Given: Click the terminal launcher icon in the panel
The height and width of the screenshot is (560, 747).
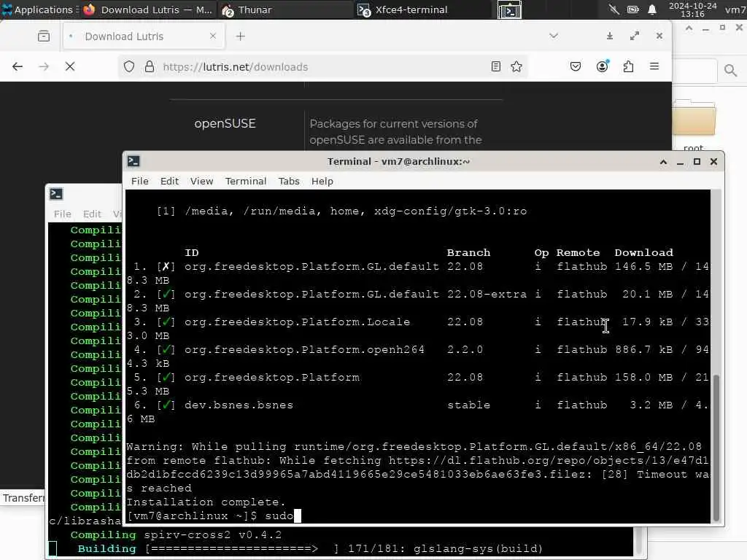Looking at the screenshot, I should [x=509, y=9].
